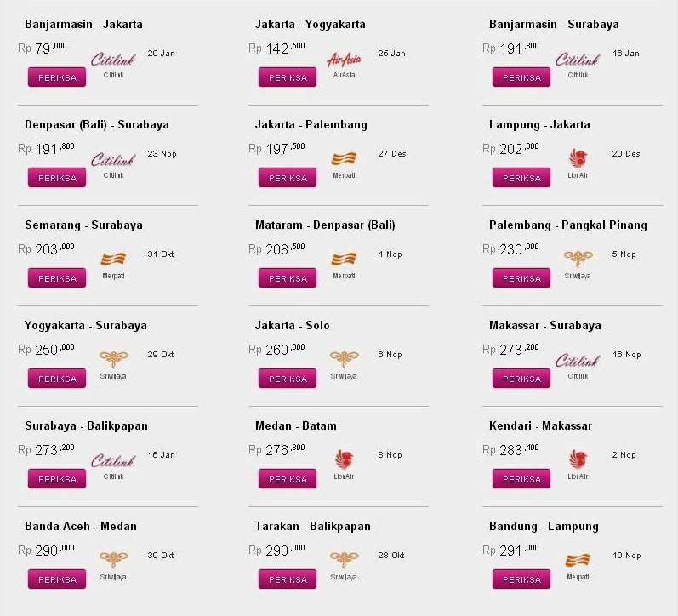Image resolution: width=678 pixels, height=616 pixels.
Task: Open the Jakarta - Solo route title
Action: (293, 325)
